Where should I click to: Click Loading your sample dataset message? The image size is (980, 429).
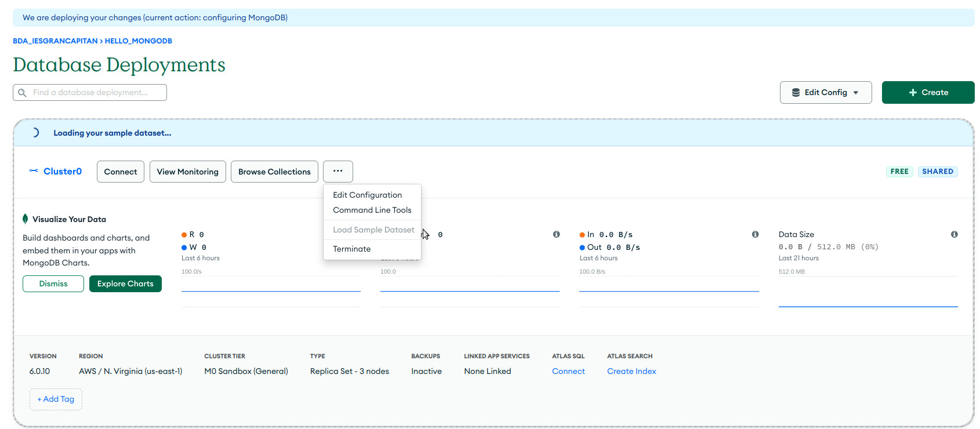coord(112,133)
